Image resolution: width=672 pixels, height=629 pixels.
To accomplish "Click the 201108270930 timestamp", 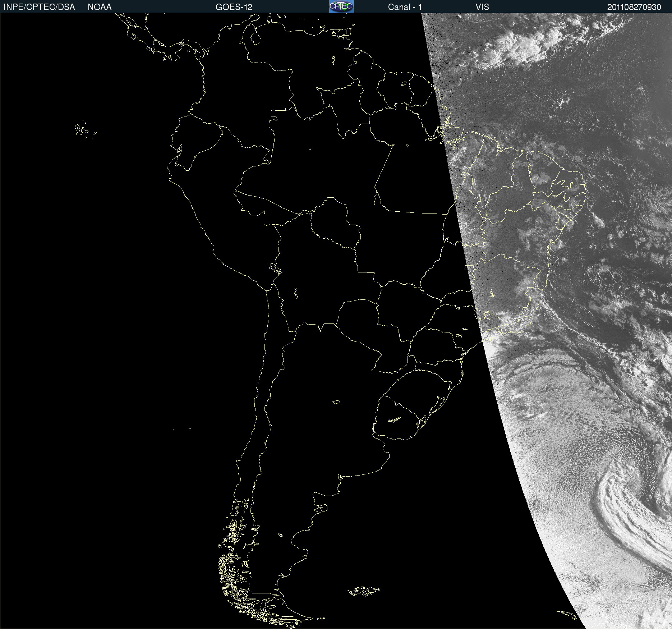I will coord(634,7).
